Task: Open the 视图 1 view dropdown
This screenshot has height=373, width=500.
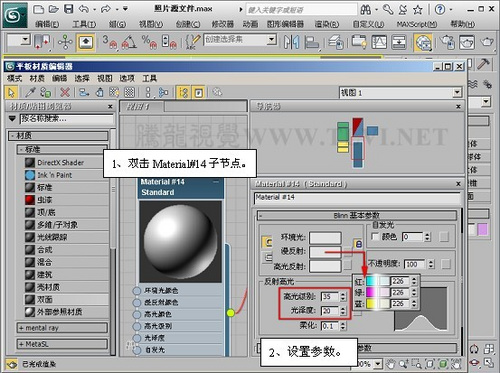Action: coord(457,92)
